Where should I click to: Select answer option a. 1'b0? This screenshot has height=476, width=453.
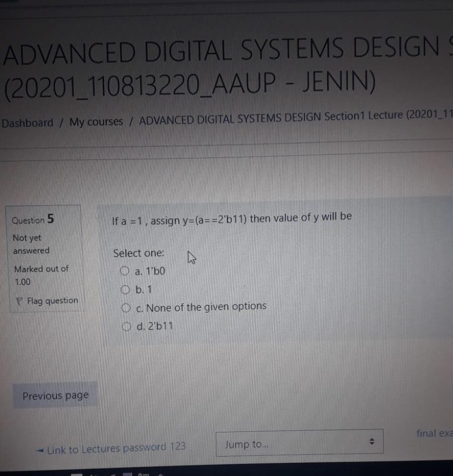click(125, 271)
